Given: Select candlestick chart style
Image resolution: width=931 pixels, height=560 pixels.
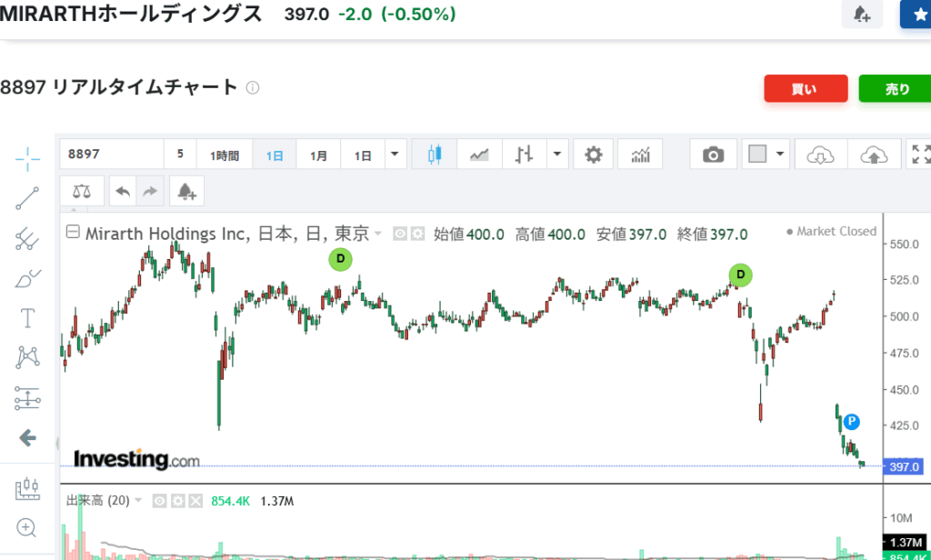Looking at the screenshot, I should (x=434, y=155).
